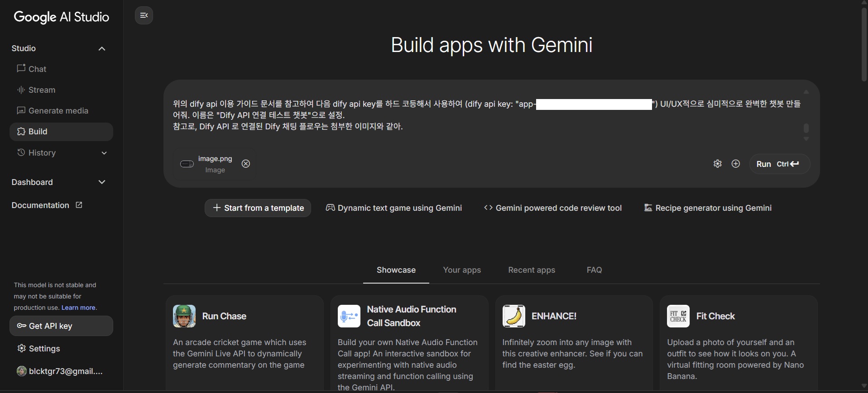This screenshot has width=868, height=393.
Task: Click the Fit Check app icon
Action: (678, 316)
